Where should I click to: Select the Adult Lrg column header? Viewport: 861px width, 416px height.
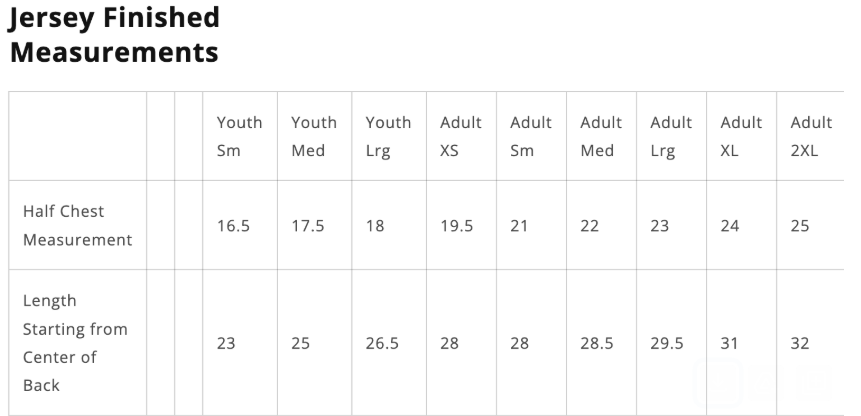(x=671, y=137)
